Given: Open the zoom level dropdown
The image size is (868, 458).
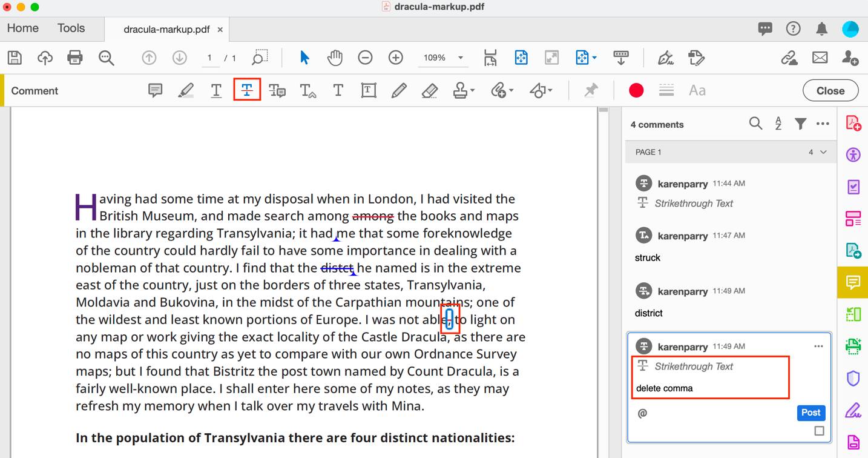Looking at the screenshot, I should pyautogui.click(x=461, y=58).
